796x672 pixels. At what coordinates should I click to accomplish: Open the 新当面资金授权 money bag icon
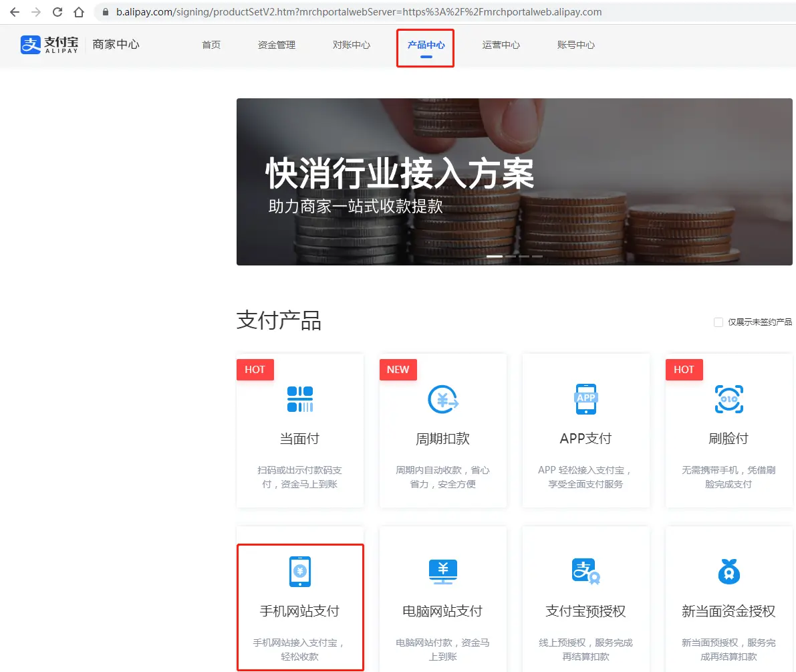(x=728, y=572)
